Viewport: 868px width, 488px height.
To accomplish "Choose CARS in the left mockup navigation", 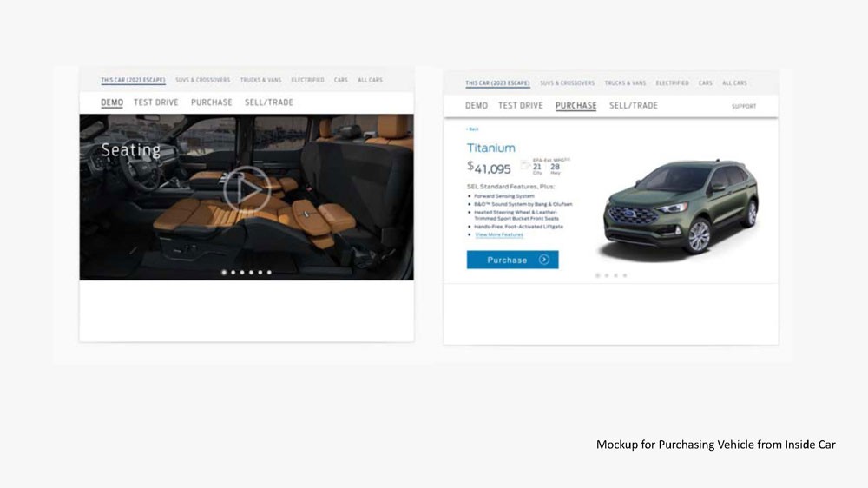I will tap(341, 80).
